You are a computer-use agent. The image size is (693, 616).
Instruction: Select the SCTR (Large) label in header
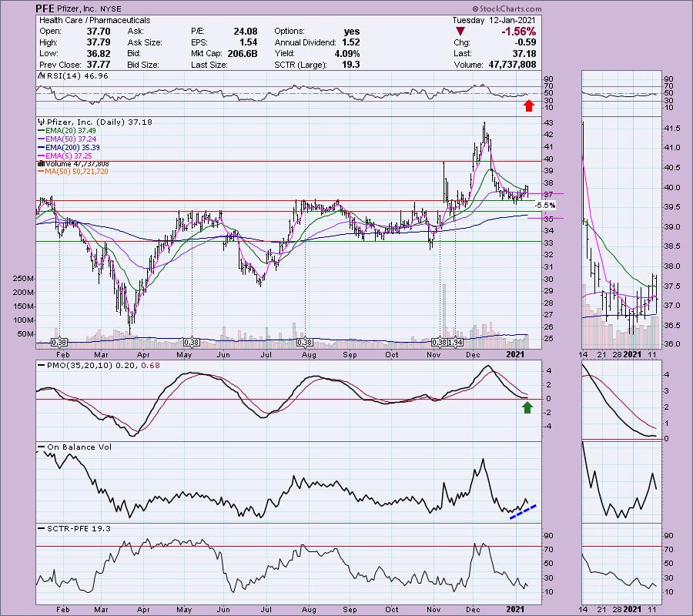[x=300, y=65]
